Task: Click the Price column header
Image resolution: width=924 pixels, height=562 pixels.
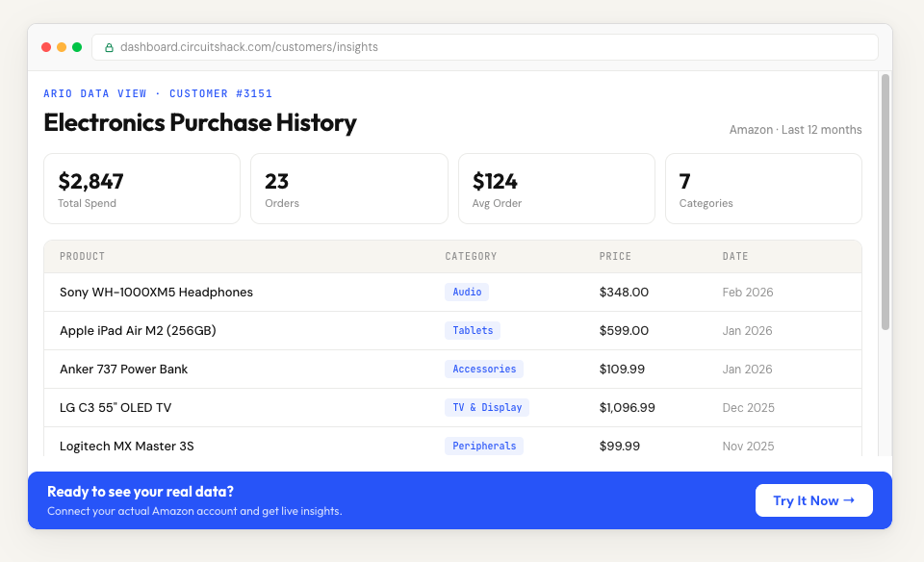Action: (615, 257)
